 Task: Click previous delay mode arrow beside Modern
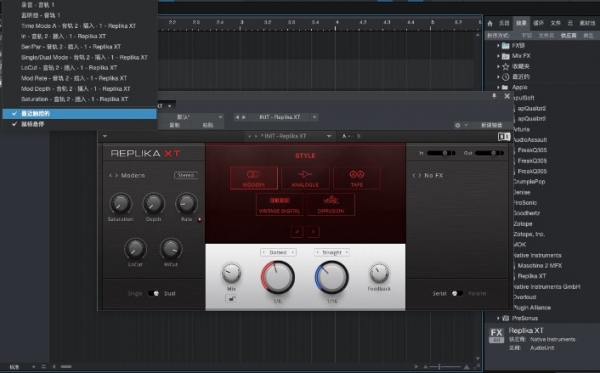click(111, 176)
